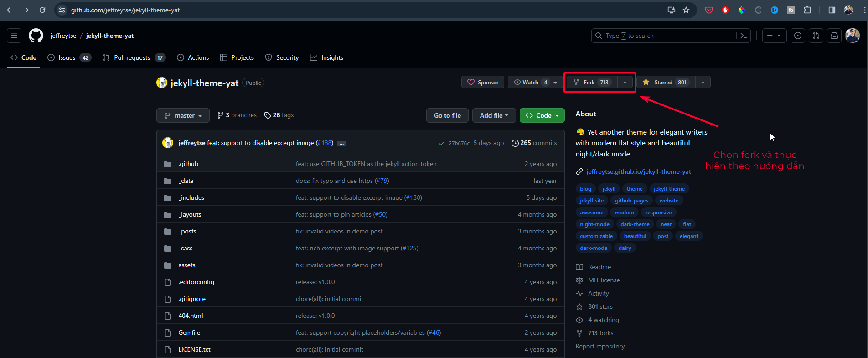
Task: Switch to the Insights tab
Action: point(327,57)
